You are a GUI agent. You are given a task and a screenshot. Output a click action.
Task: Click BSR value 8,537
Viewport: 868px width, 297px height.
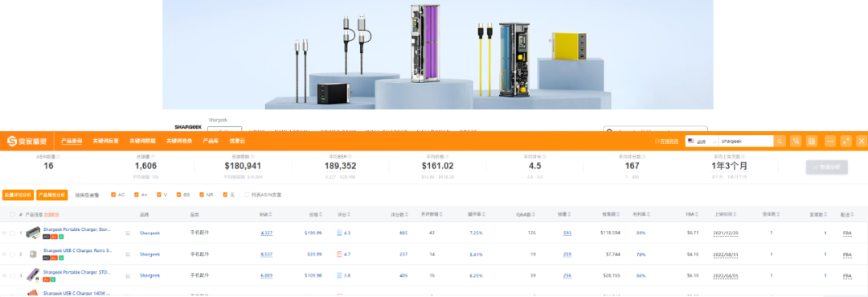pyautogui.click(x=266, y=254)
